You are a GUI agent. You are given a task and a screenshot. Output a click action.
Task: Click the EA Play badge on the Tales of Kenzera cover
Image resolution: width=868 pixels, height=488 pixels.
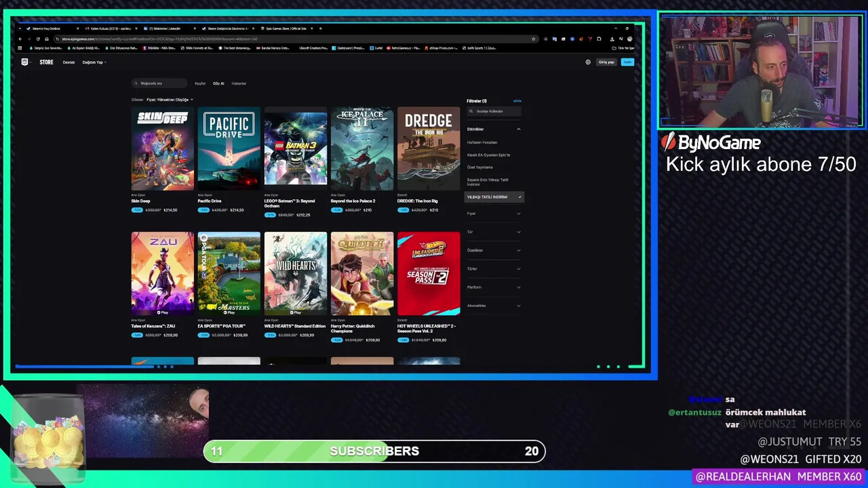click(162, 312)
